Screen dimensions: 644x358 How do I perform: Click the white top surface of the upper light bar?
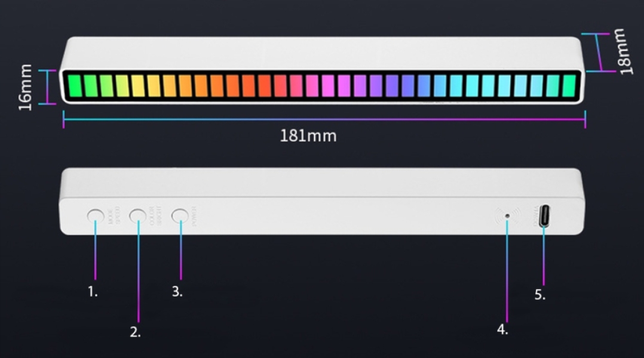point(323,53)
